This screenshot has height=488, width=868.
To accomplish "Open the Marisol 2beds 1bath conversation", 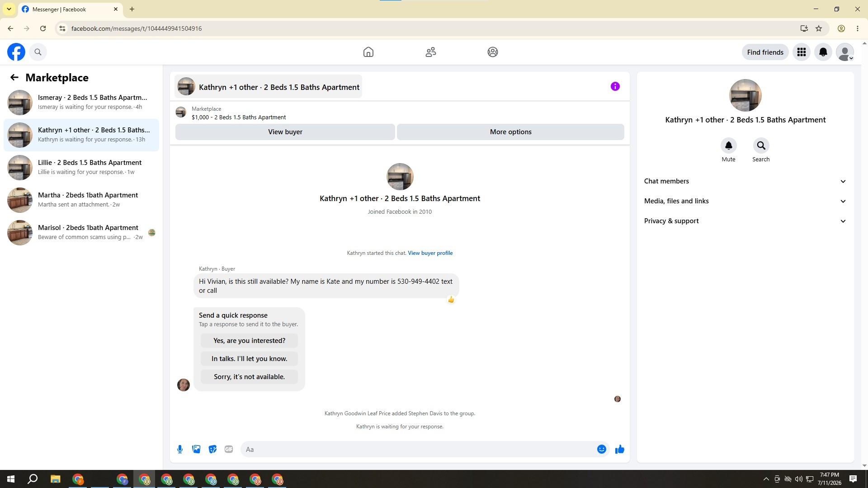I will coord(81,232).
